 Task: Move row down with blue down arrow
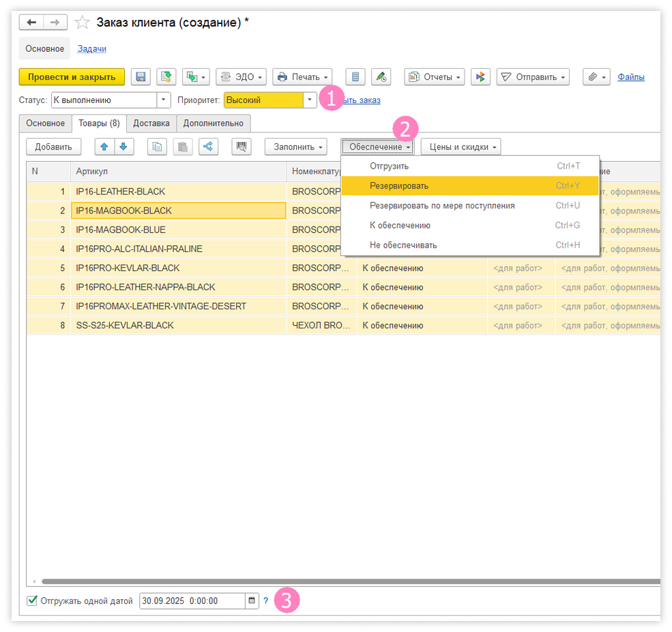tap(123, 146)
